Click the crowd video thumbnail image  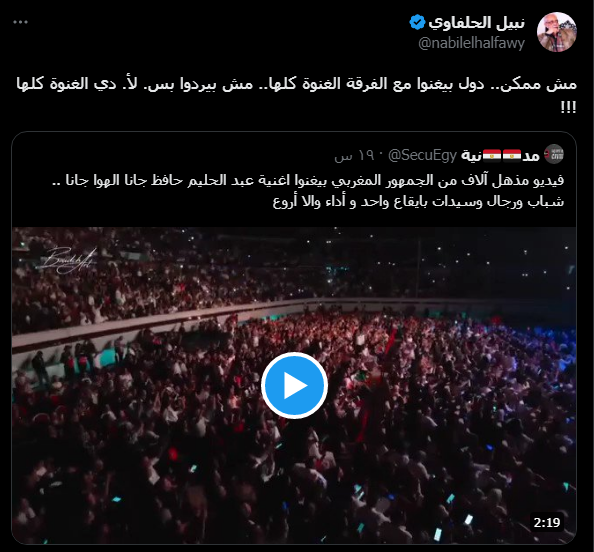pos(294,385)
